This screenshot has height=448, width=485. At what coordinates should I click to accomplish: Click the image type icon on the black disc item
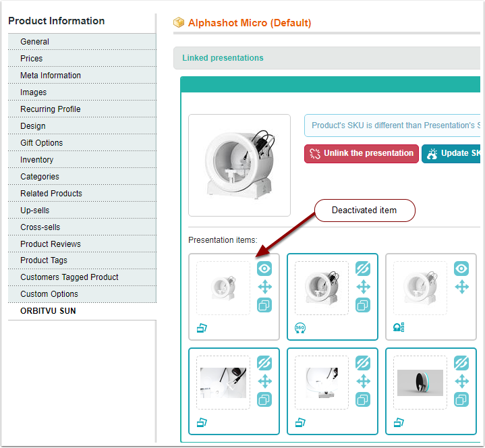(399, 422)
